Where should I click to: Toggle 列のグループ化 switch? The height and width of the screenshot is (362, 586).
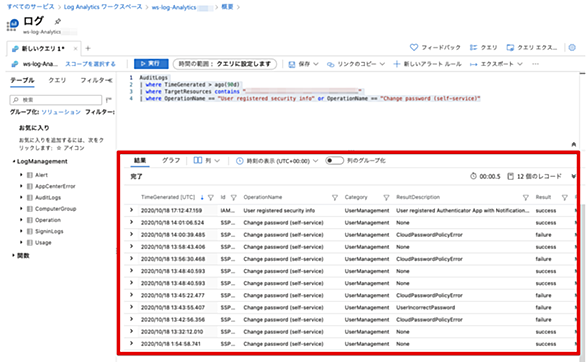(334, 161)
